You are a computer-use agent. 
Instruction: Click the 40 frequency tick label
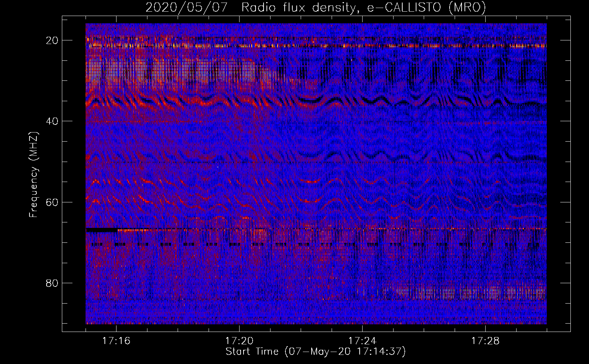pyautogui.click(x=52, y=121)
